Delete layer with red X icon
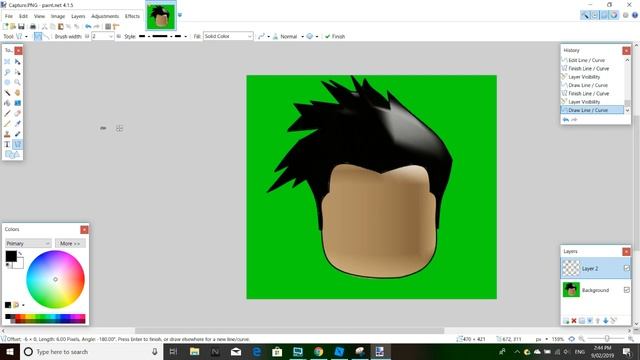Viewport: 640px width, 360px height. [x=574, y=321]
